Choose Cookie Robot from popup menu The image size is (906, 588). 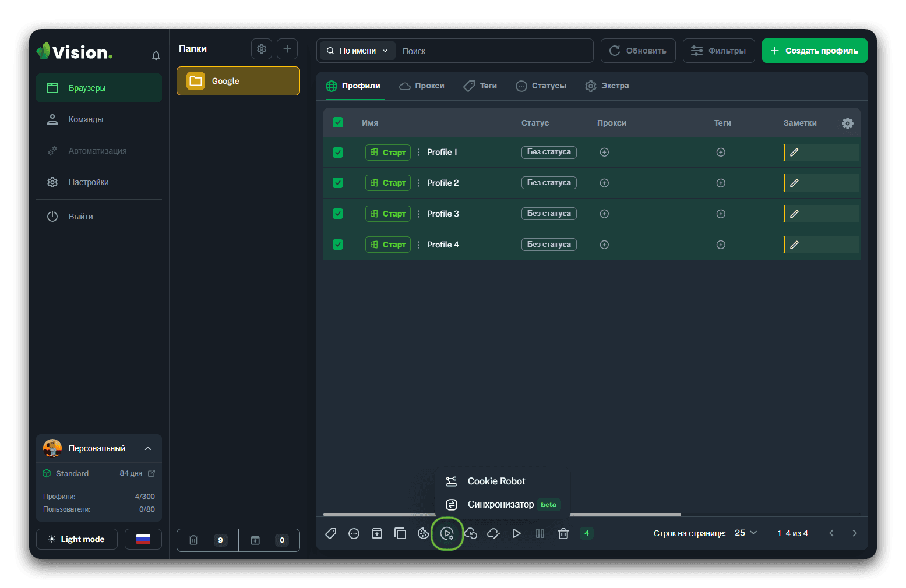point(496,481)
